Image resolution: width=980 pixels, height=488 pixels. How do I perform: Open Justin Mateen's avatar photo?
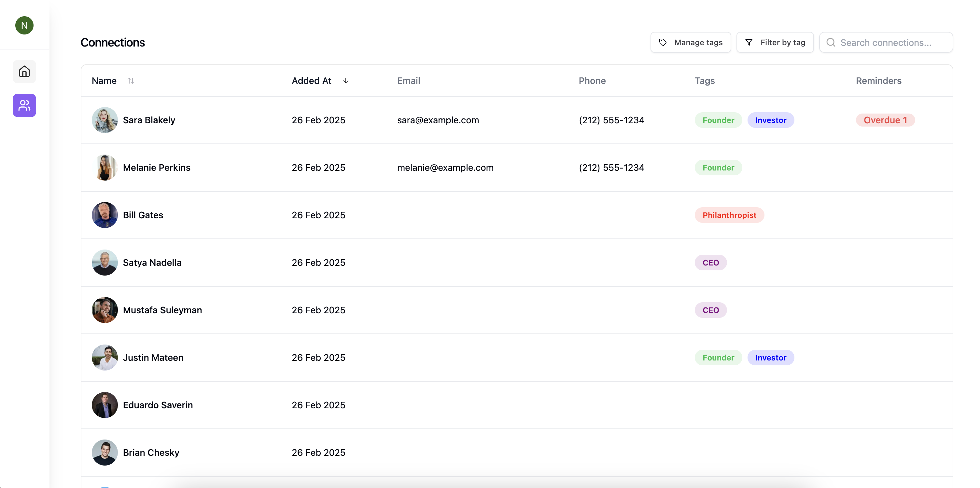tap(105, 358)
